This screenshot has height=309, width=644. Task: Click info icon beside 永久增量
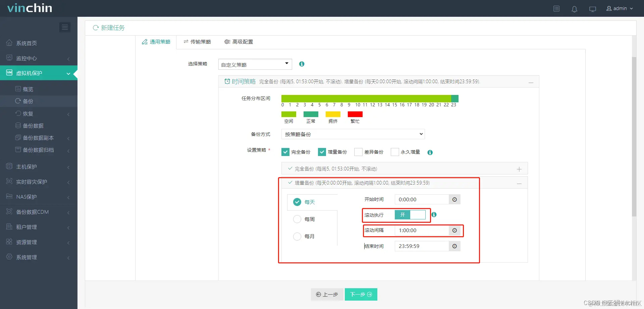pos(430,152)
